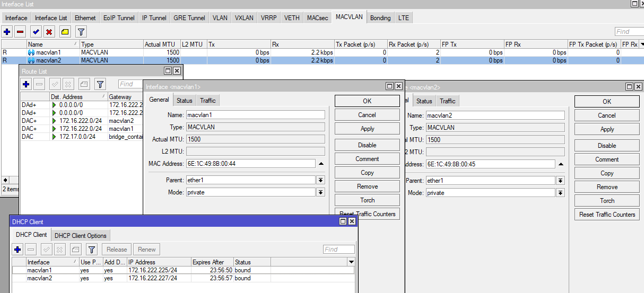
Task: Click OK in macvlan1 dialog
Action: tap(367, 101)
